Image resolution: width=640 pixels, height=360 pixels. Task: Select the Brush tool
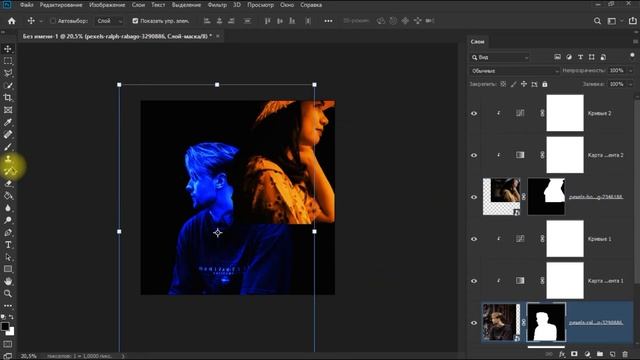8,147
